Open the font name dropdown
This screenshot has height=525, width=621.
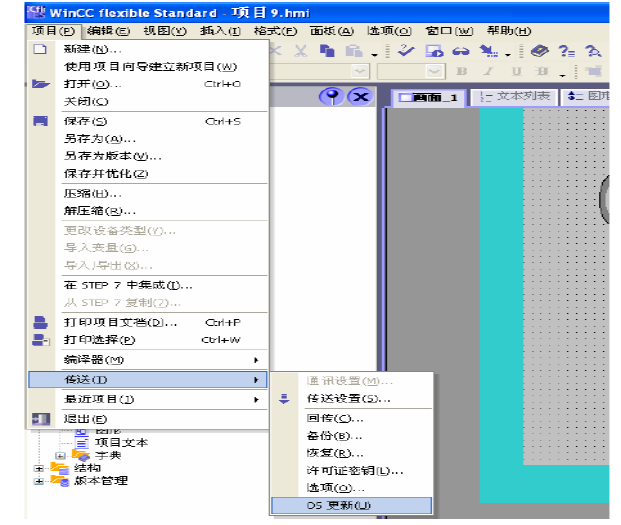360,71
